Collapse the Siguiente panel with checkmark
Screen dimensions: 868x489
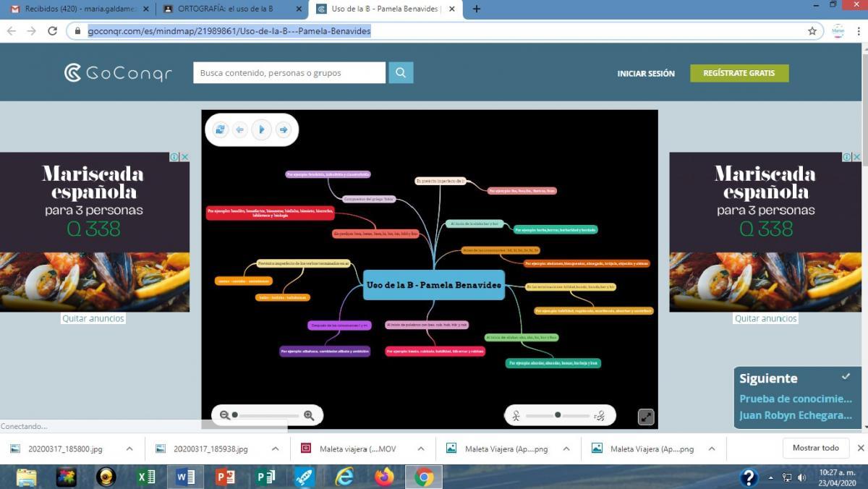click(846, 377)
